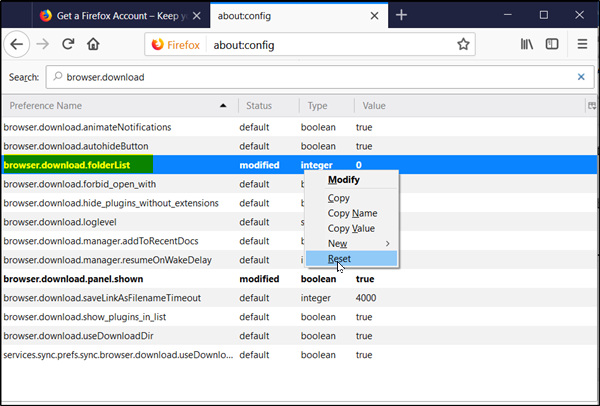Select Copy Name in the context menu
This screenshot has width=600, height=406.
pos(352,213)
